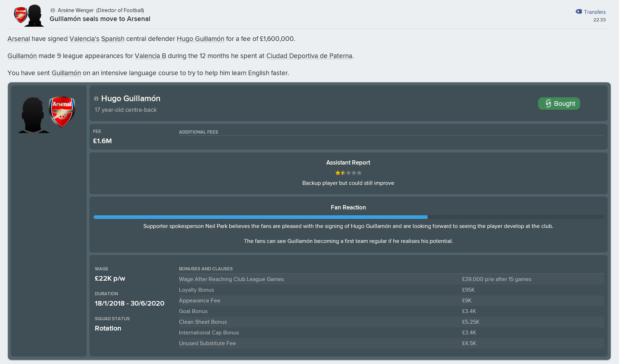Click the Guillamón link in the language course sentence
Viewport: 619px width, 364px height.
tap(66, 73)
